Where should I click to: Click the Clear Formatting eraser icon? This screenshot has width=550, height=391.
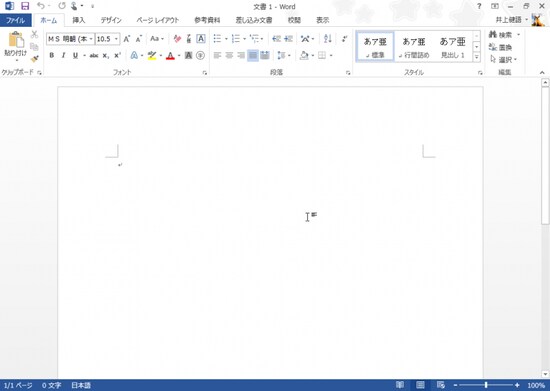[x=177, y=39]
